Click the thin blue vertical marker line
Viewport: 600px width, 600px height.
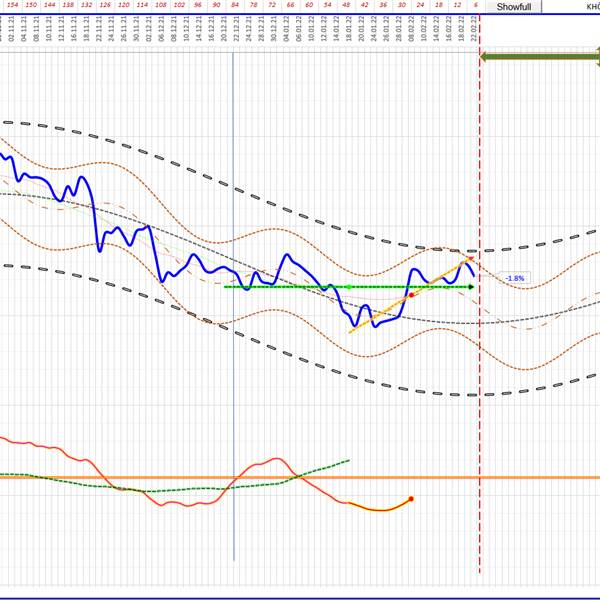233,306
